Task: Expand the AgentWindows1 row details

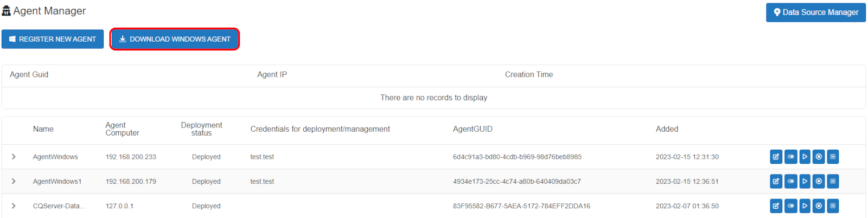Action: pyautogui.click(x=14, y=181)
